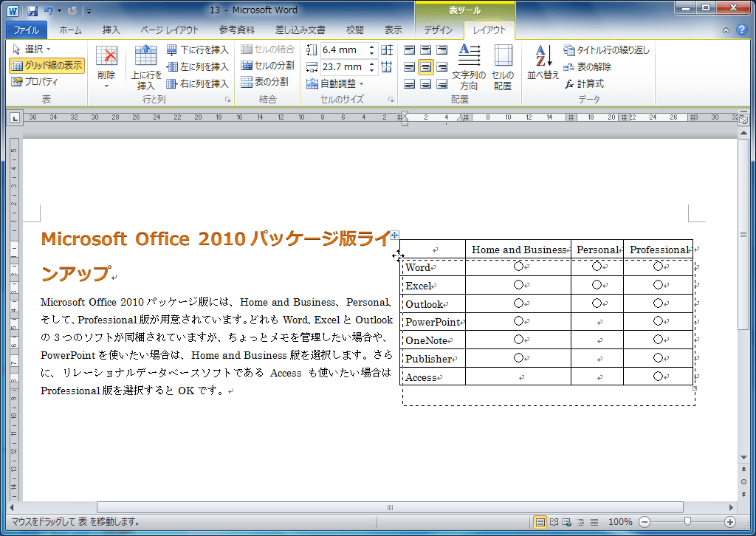
Task: Open the セルのサイズ group dialog launcher
Action: [391, 100]
